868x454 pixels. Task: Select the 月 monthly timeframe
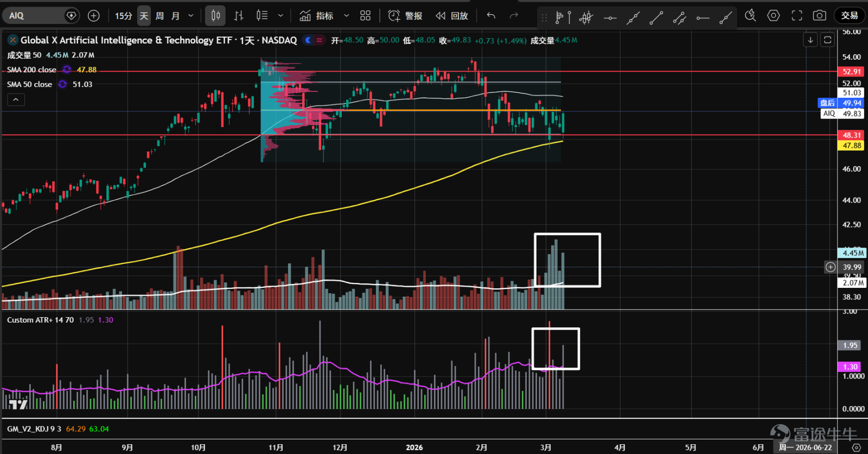tap(175, 16)
